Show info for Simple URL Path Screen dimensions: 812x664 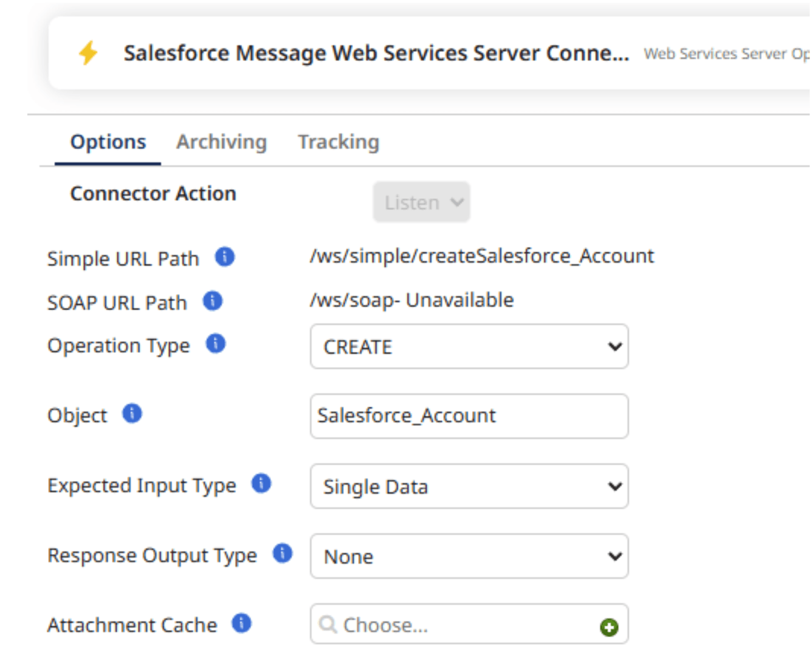tap(225, 257)
